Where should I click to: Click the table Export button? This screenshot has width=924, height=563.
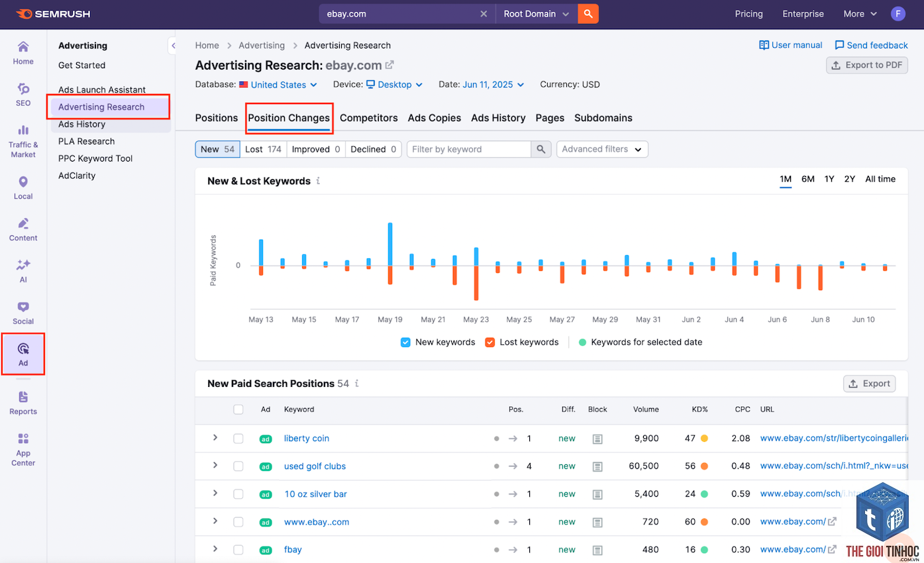click(869, 384)
